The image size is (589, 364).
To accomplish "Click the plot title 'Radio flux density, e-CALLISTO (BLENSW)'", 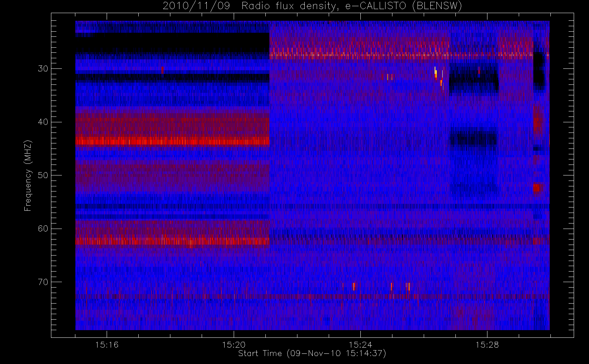I will click(352, 6).
